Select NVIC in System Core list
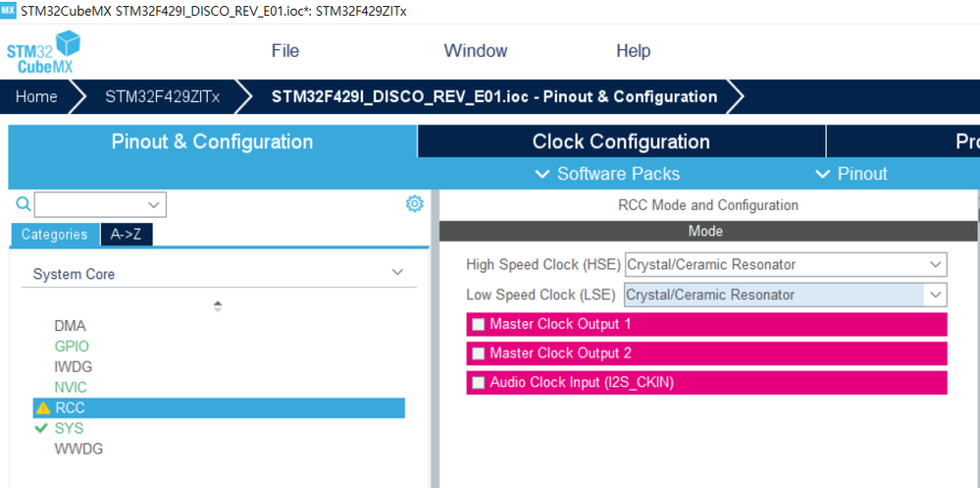Viewport: 980px width, 488px height. pyautogui.click(x=71, y=387)
